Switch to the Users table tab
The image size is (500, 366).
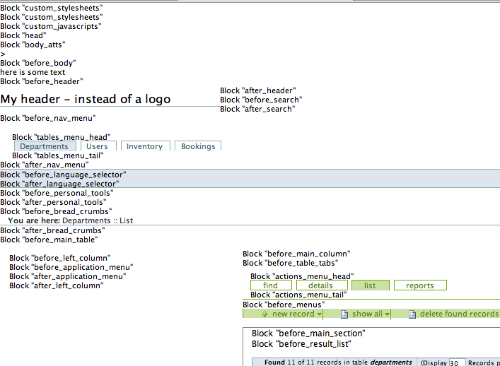98,146
